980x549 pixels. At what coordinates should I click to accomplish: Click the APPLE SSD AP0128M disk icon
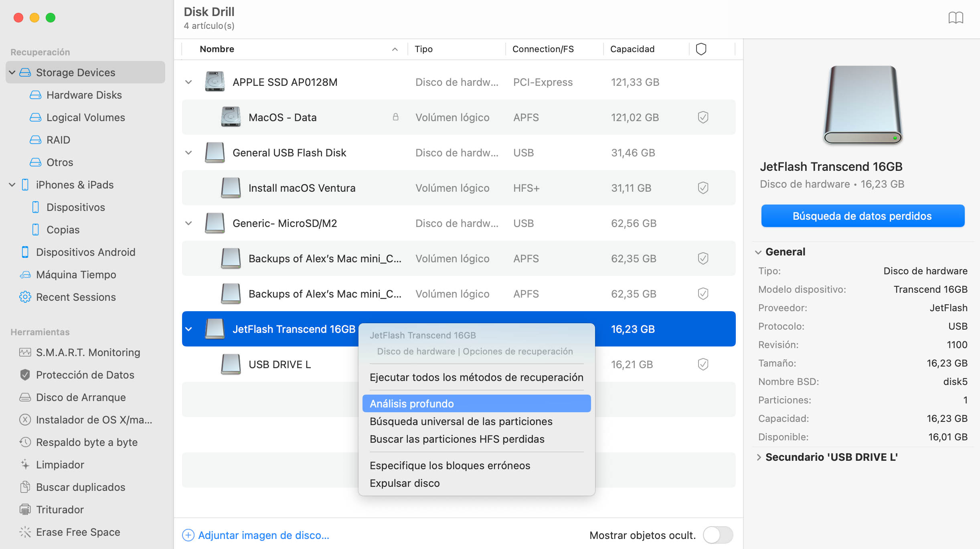pyautogui.click(x=215, y=82)
